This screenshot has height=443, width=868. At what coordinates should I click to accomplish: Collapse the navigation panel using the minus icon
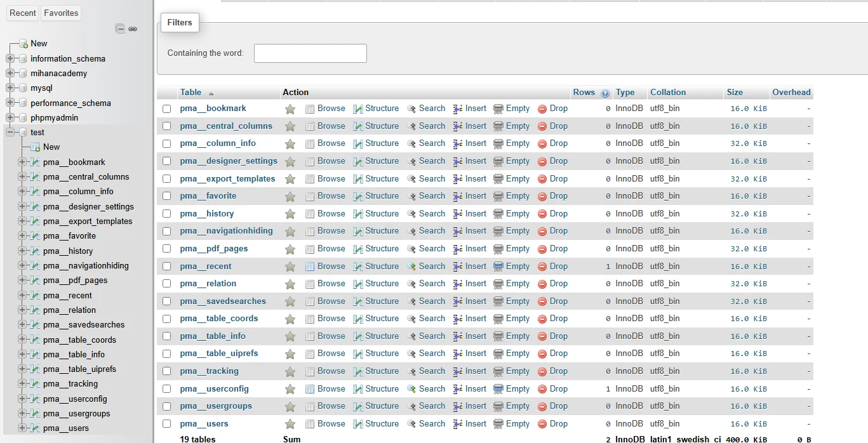pos(119,28)
